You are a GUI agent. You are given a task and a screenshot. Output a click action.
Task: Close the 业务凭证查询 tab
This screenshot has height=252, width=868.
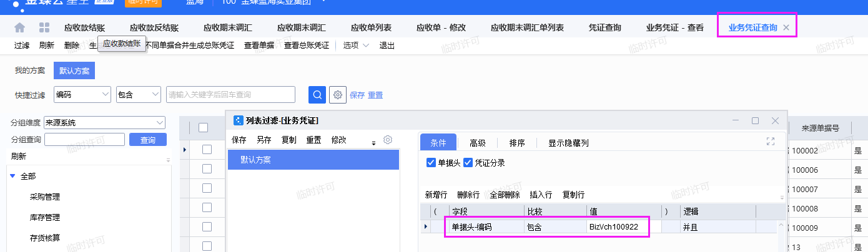(x=786, y=27)
